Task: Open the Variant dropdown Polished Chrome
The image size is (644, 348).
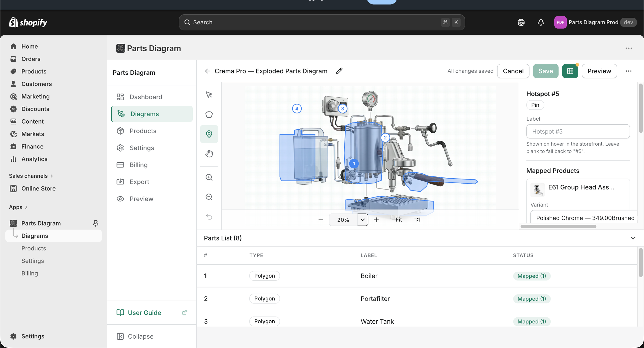Action: coord(584,218)
